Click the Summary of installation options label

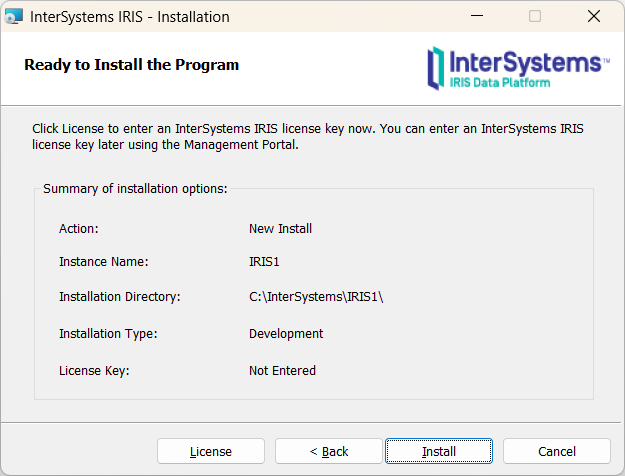[x=135, y=188]
